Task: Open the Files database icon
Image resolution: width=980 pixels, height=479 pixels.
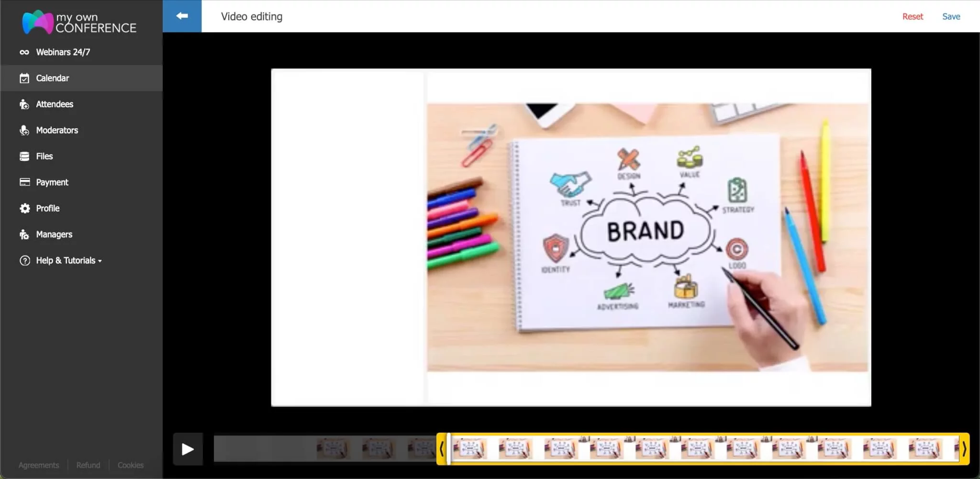Action: (x=24, y=156)
